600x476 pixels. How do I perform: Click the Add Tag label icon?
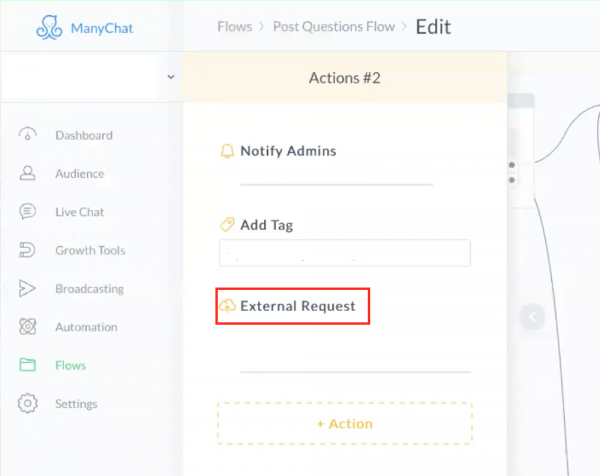tap(227, 225)
